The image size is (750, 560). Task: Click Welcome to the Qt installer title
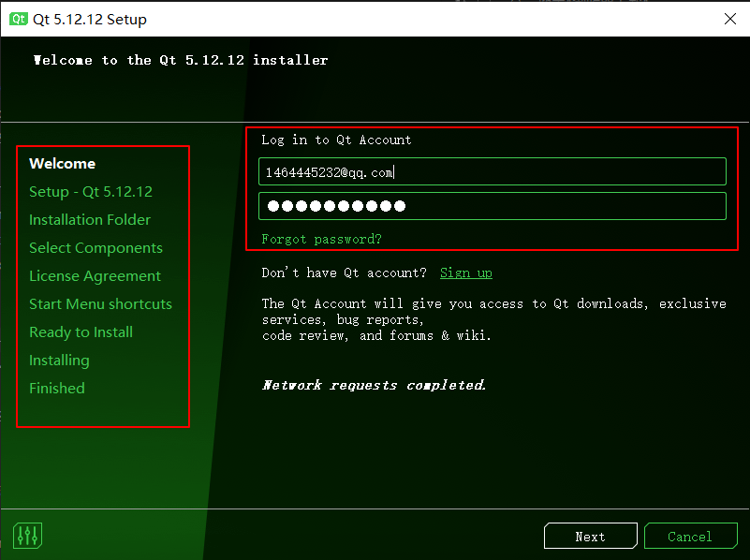[181, 60]
